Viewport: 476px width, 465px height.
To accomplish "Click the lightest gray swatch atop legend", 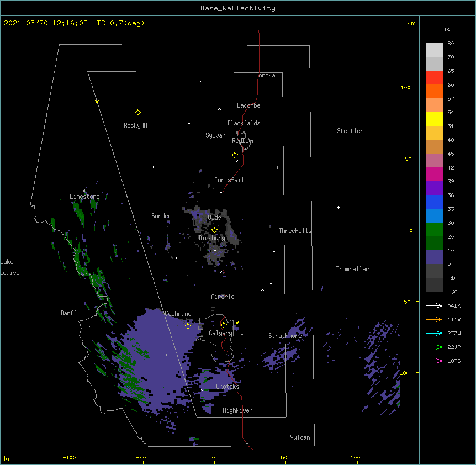I will coord(434,50).
